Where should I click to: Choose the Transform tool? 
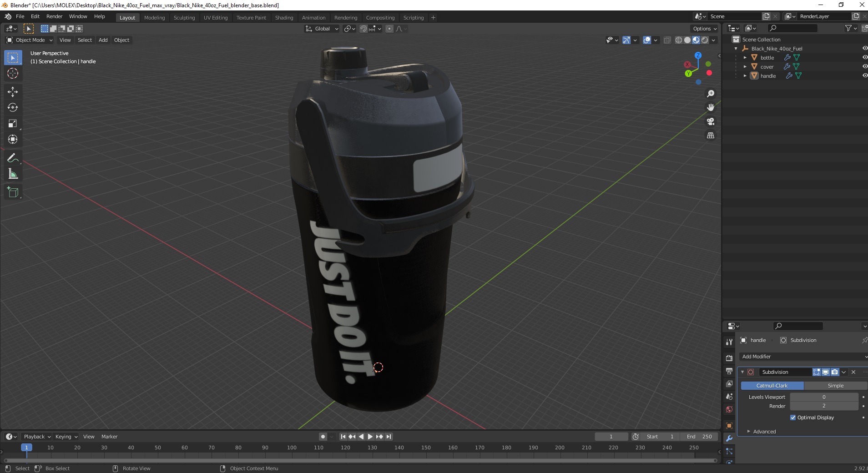coord(13,139)
